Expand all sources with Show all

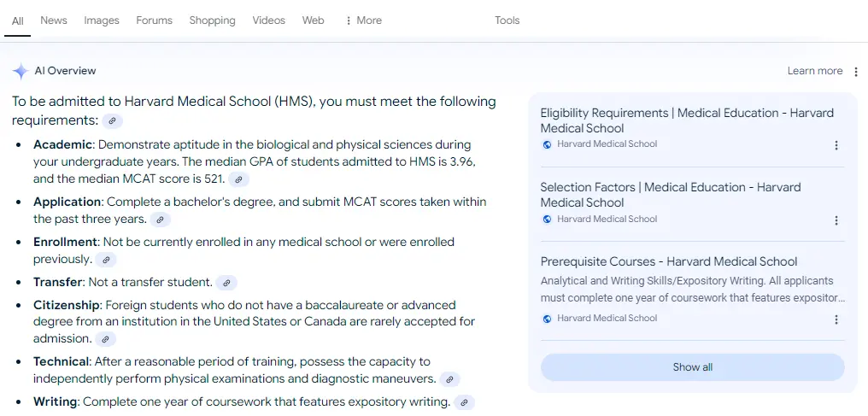pyautogui.click(x=692, y=367)
